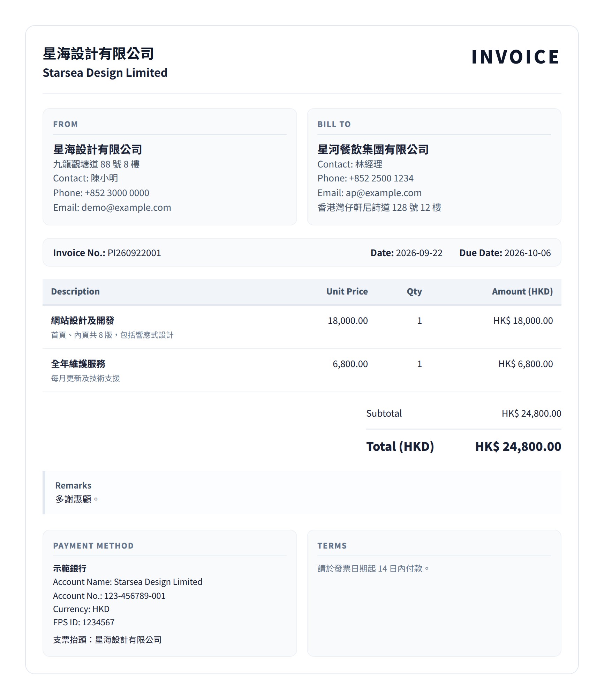Image resolution: width=604 pixels, height=700 pixels.
Task: Click amount HK$ 6,800.00
Action: tap(526, 364)
